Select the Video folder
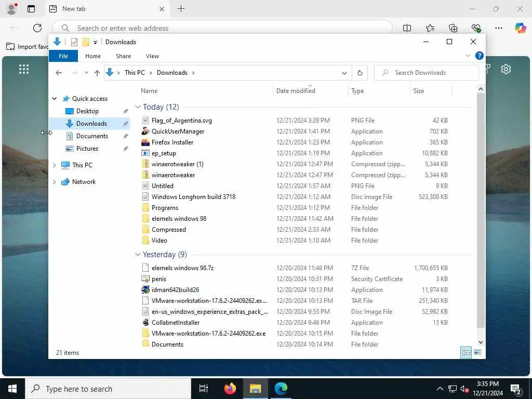Image resolution: width=532 pixels, height=399 pixels. 159,241
